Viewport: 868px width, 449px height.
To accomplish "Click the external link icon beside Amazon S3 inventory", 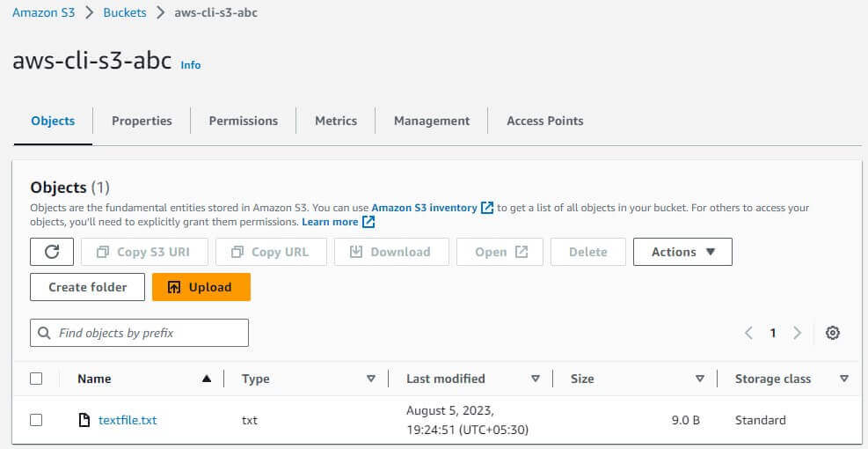I will (487, 208).
